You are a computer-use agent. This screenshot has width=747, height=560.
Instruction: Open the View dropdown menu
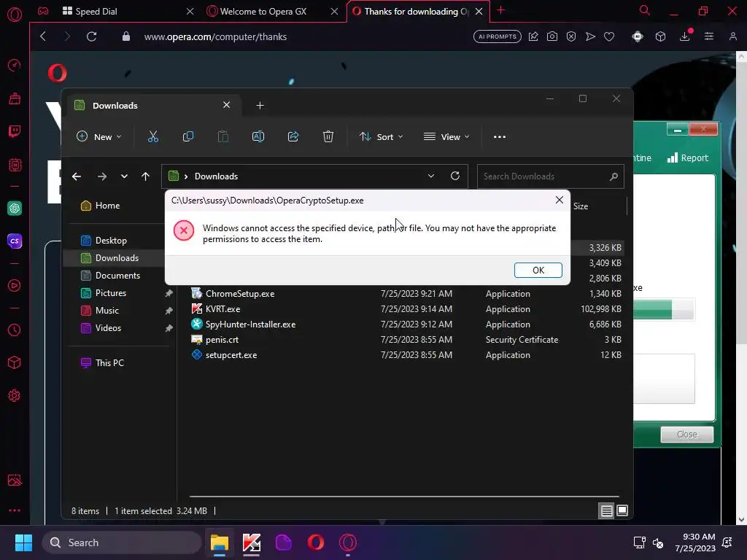[446, 136]
